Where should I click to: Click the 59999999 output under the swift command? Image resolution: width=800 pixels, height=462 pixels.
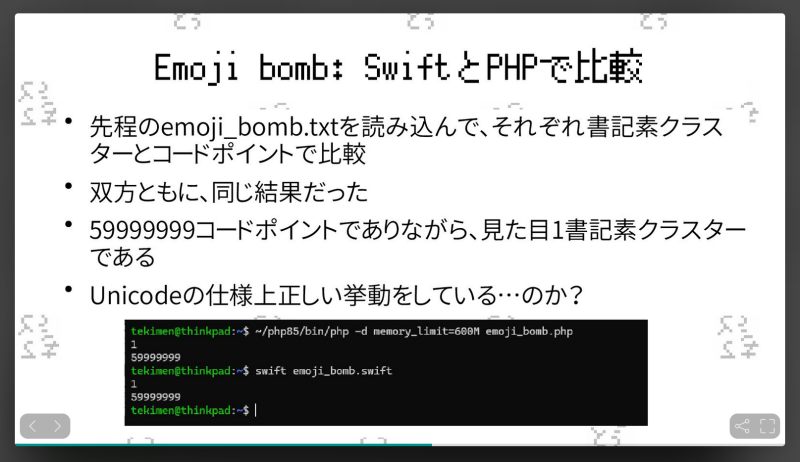(156, 397)
